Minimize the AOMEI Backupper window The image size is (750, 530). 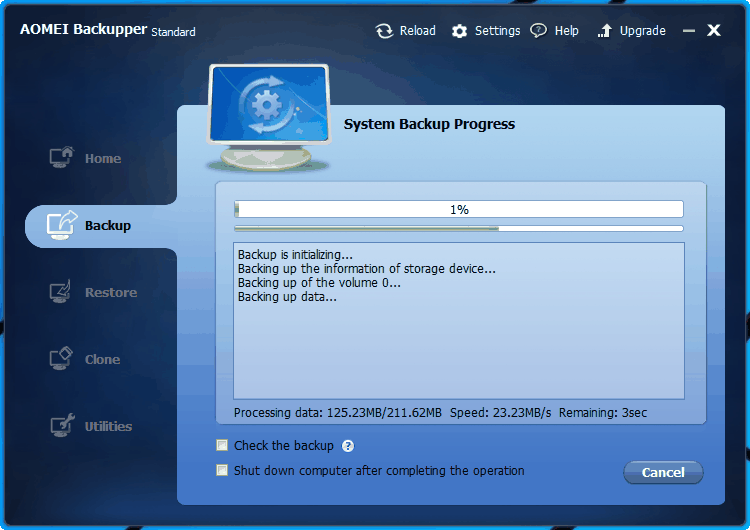(689, 31)
